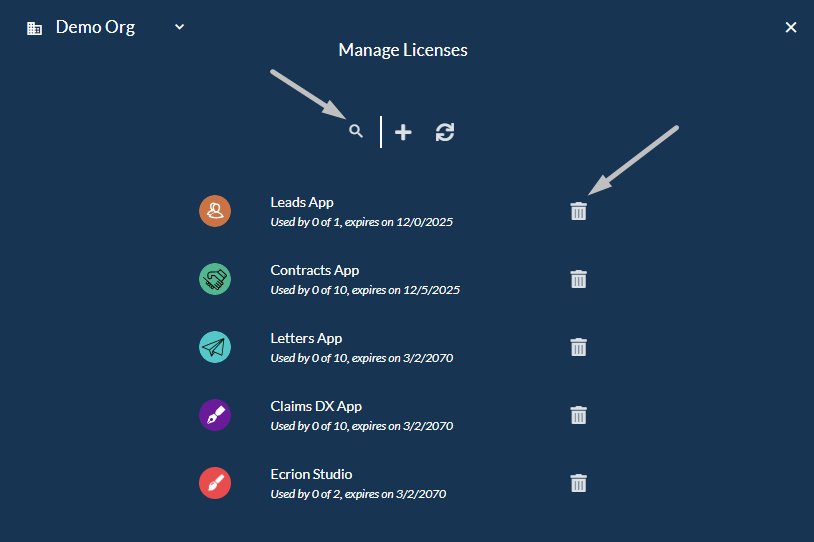The height and width of the screenshot is (542, 814).
Task: Delete the Claims DX App license
Action: point(578,415)
